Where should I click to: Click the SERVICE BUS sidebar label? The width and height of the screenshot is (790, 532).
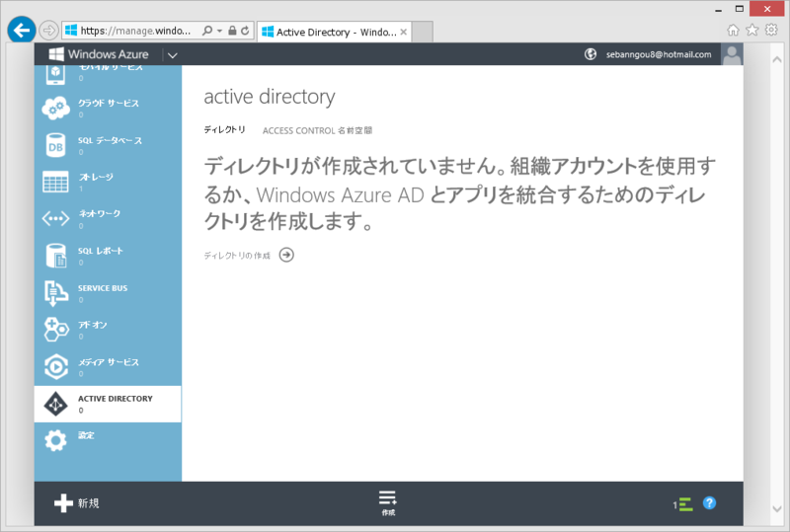[x=103, y=288]
